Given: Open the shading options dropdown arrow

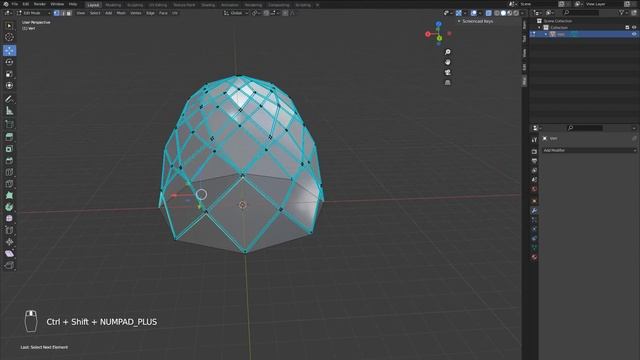Looking at the screenshot, I should [x=522, y=13].
